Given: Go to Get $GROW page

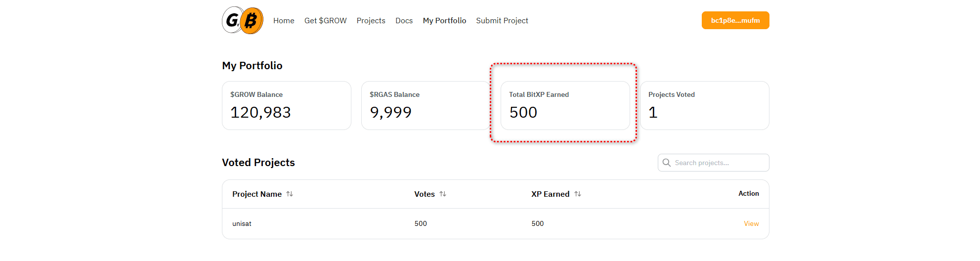Looking at the screenshot, I should [326, 20].
